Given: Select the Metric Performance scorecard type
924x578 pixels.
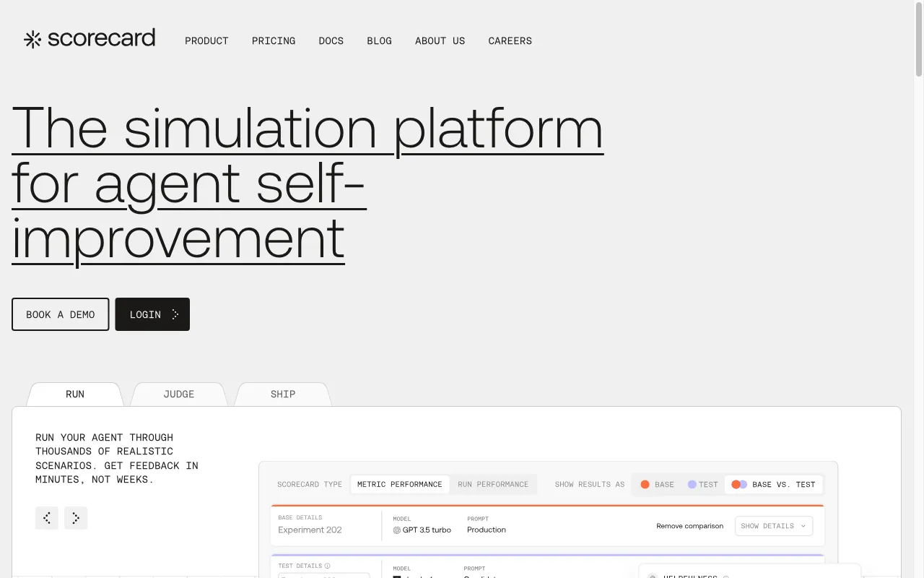Looking at the screenshot, I should [x=400, y=484].
